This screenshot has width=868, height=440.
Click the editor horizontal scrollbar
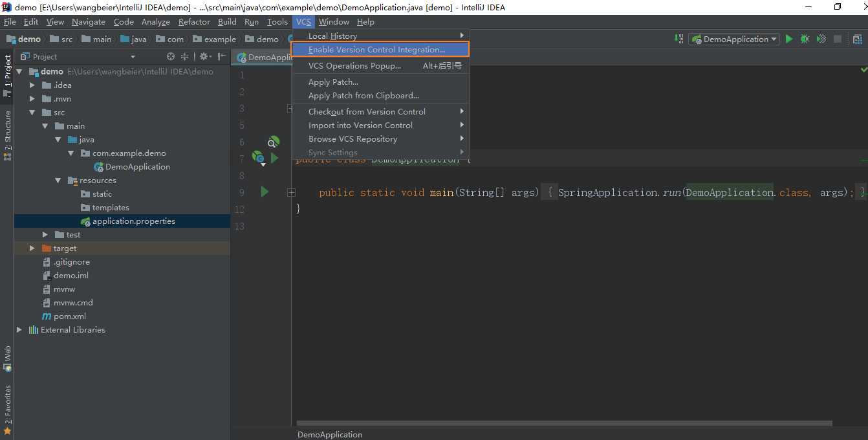pyautogui.click(x=565, y=424)
